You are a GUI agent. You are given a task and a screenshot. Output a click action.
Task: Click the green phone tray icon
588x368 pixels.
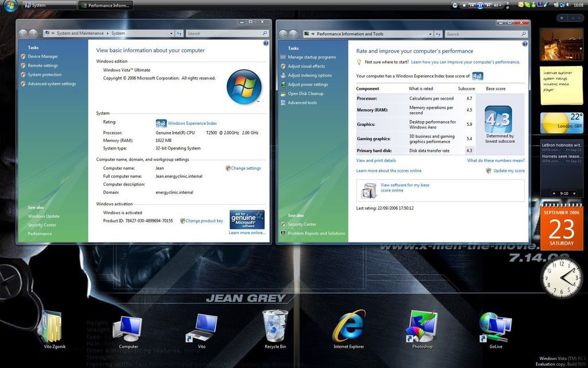527,5
